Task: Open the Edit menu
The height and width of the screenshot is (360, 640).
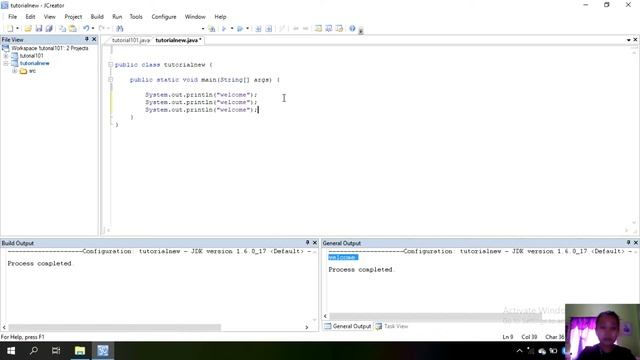Action: [x=30, y=17]
